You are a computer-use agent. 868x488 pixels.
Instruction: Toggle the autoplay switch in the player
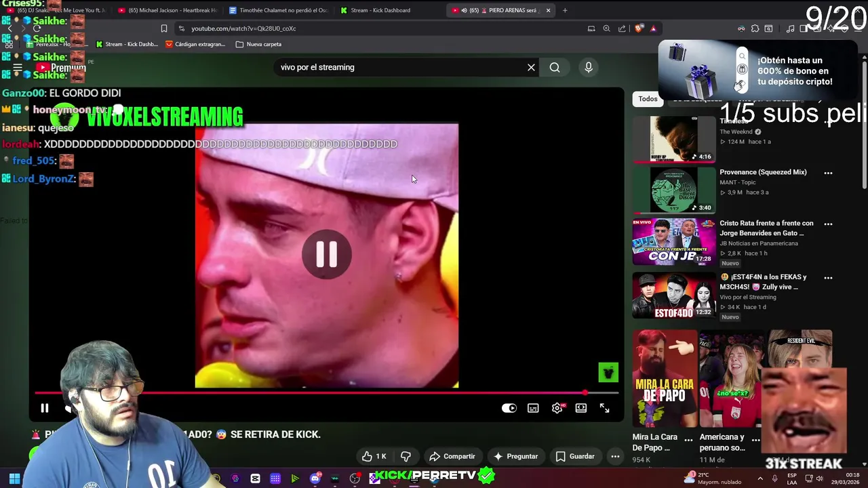pos(509,408)
